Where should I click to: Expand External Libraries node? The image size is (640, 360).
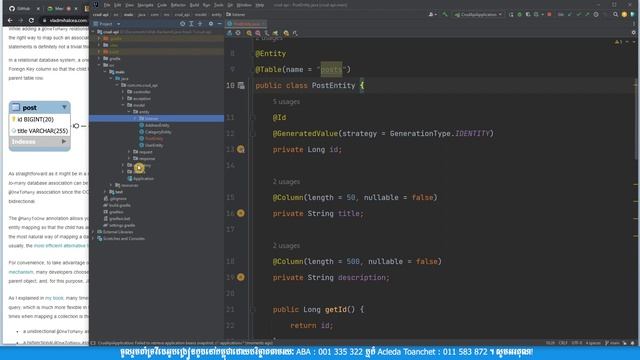(94, 232)
